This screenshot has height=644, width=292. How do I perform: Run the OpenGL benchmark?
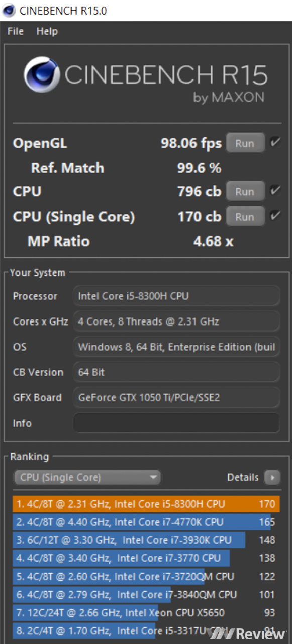tap(245, 143)
